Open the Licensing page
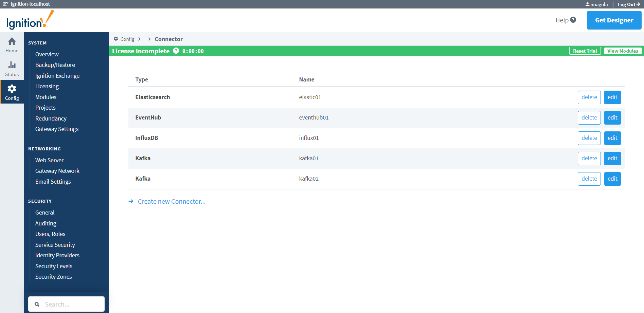 coord(47,86)
